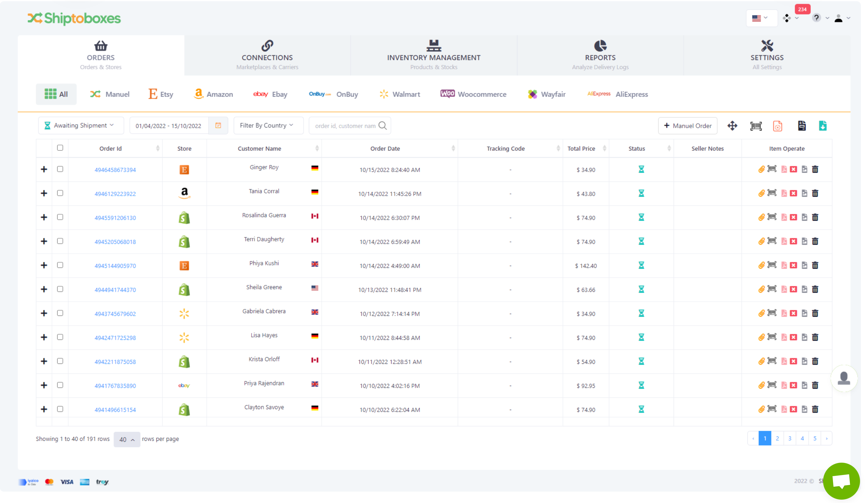Select checkbox for Sheila Greene's order
The width and height of the screenshot is (868, 503).
click(60, 289)
